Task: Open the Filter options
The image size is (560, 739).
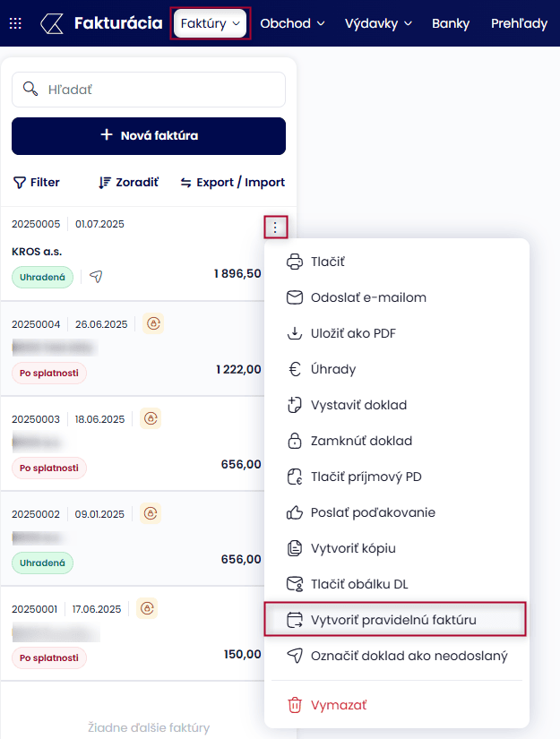Action: pos(37,182)
